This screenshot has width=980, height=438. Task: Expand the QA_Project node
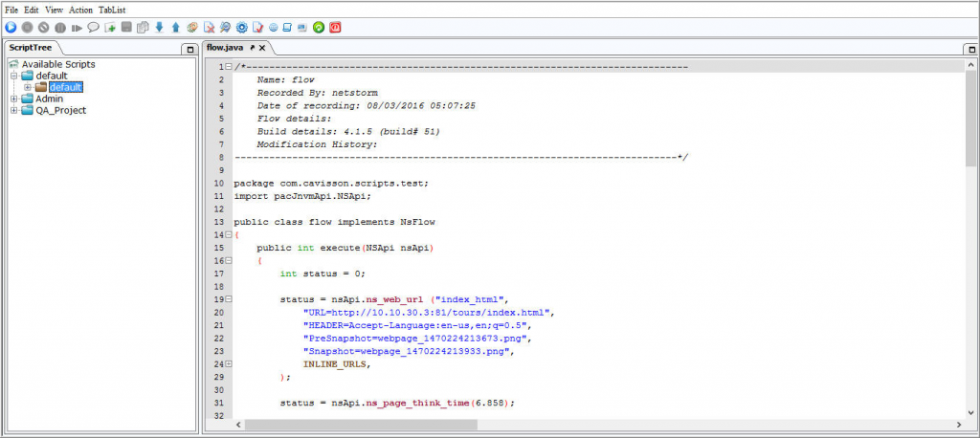[x=14, y=110]
